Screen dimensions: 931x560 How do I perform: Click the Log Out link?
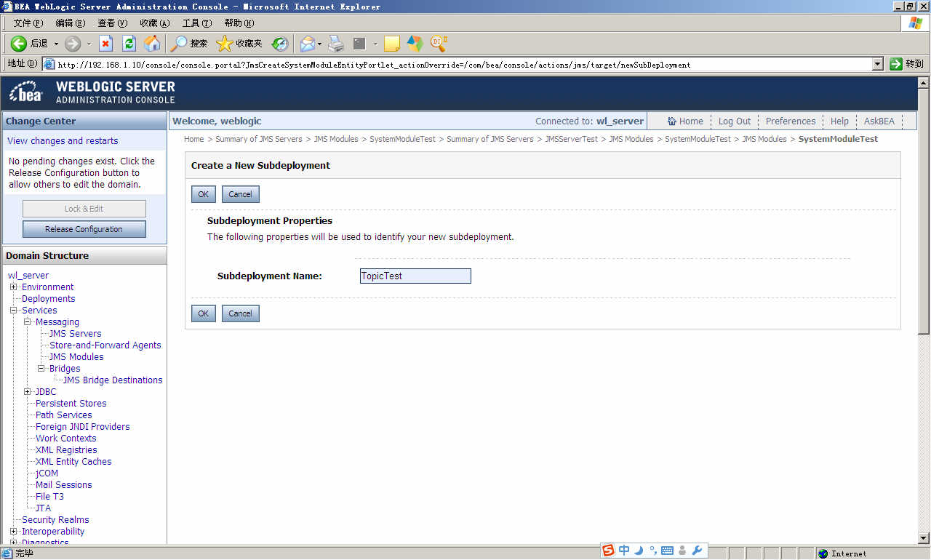[x=735, y=121]
